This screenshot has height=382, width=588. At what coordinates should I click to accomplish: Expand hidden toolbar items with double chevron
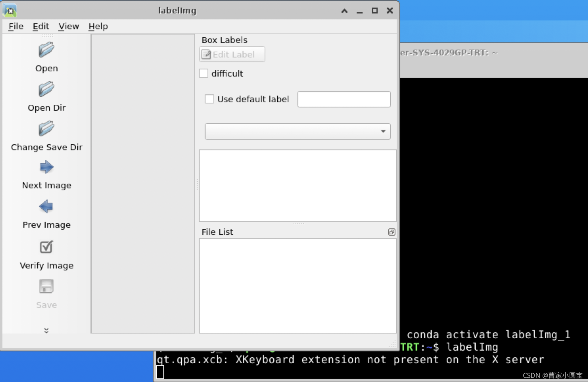click(46, 330)
